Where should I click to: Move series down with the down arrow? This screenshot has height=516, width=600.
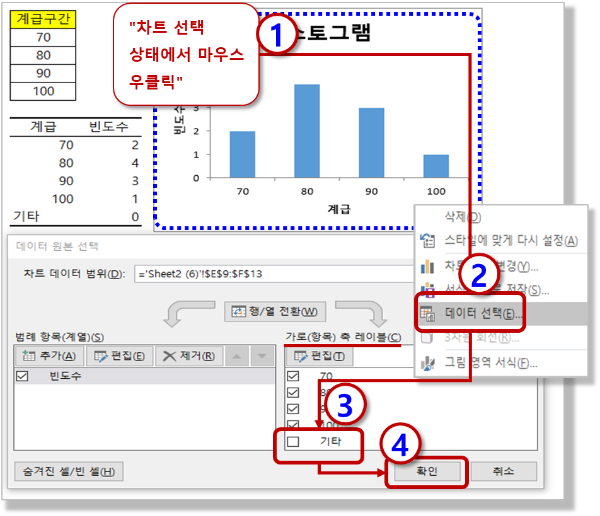pos(262,356)
